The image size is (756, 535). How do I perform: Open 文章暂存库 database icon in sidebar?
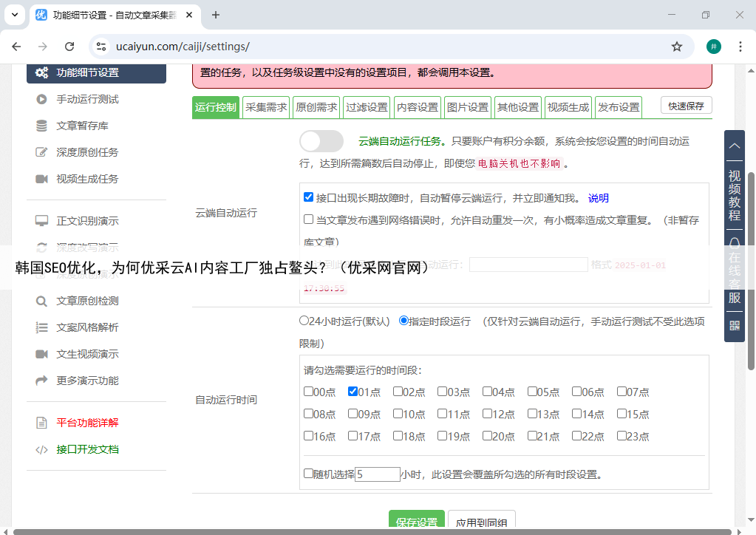click(x=41, y=126)
